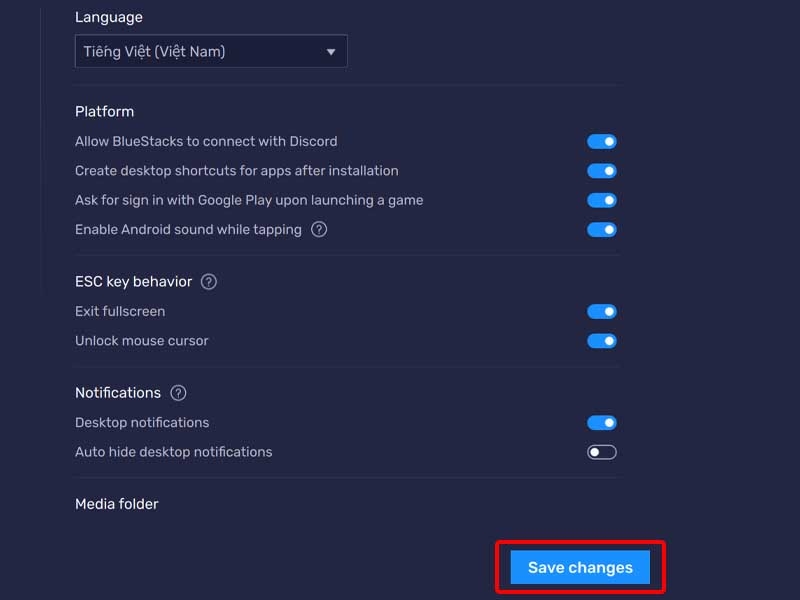Click the Platform section heading

(x=104, y=112)
